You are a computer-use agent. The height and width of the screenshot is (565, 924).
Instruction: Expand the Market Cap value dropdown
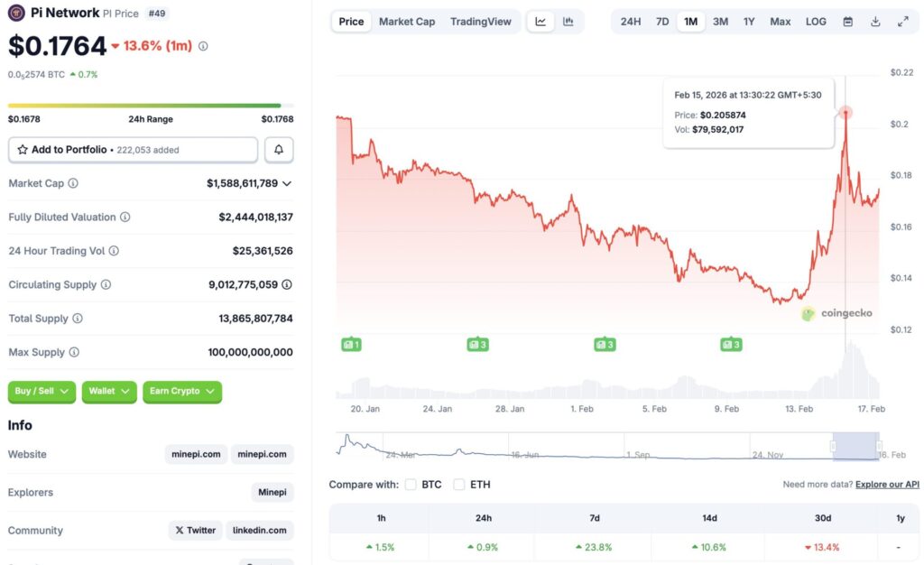tap(288, 183)
